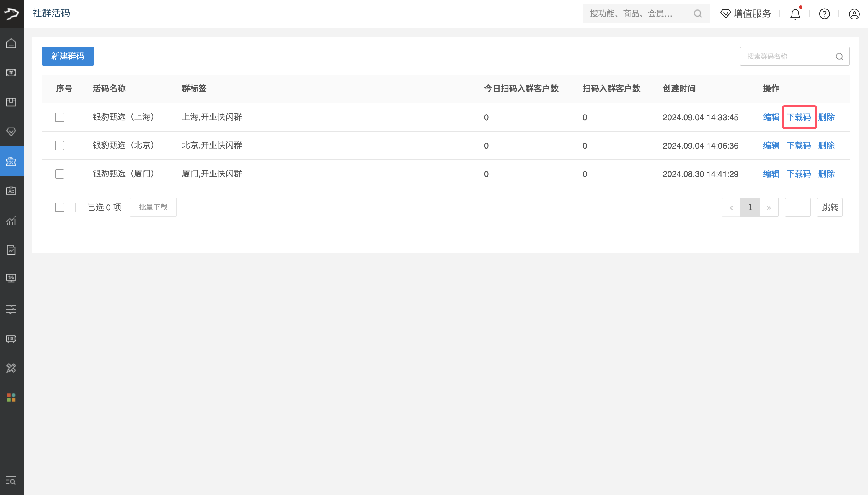Select the highlighted marketing coupon sidebar icon
The width and height of the screenshot is (868, 495).
11,161
